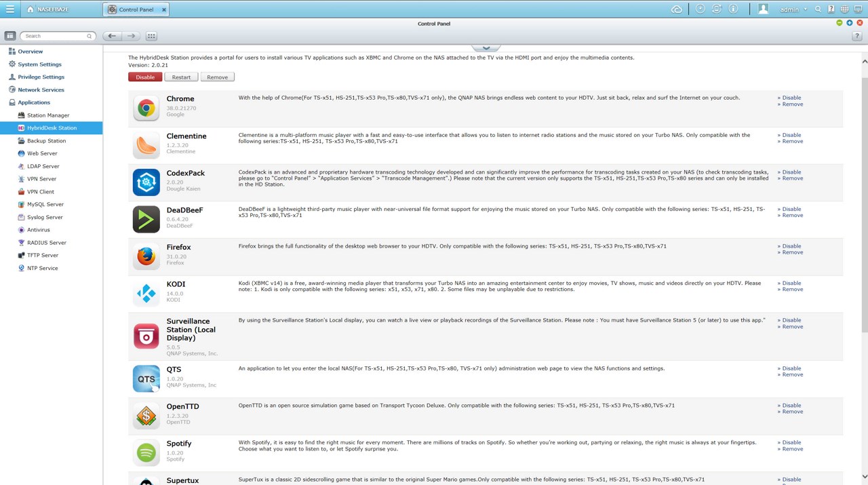Select HybridDesk Station in sidebar

(51, 128)
